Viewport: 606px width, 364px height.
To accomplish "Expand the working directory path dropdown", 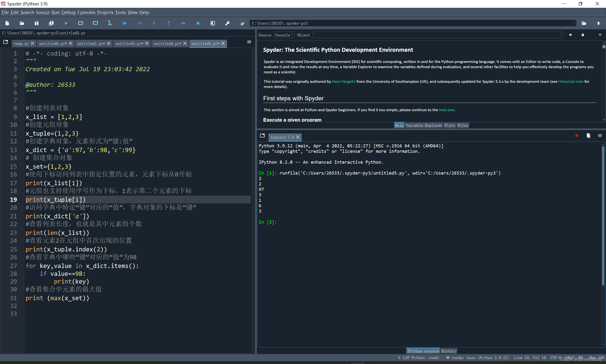I will (x=575, y=23).
